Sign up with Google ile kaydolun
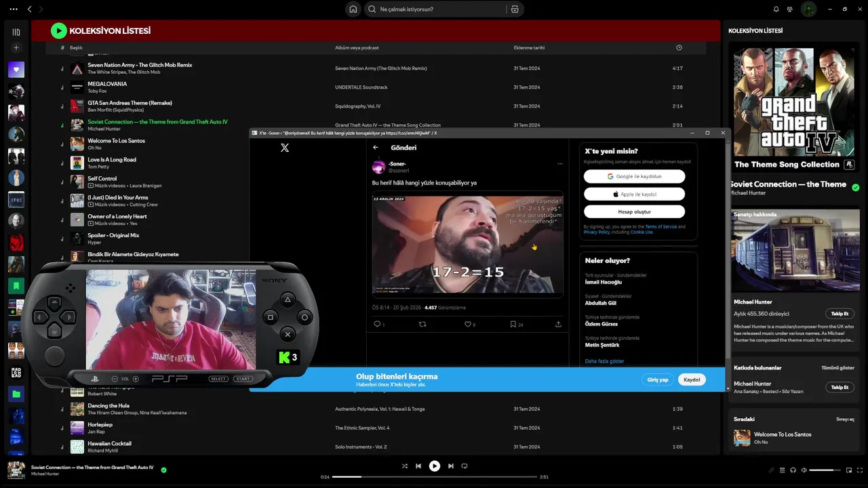 [634, 176]
